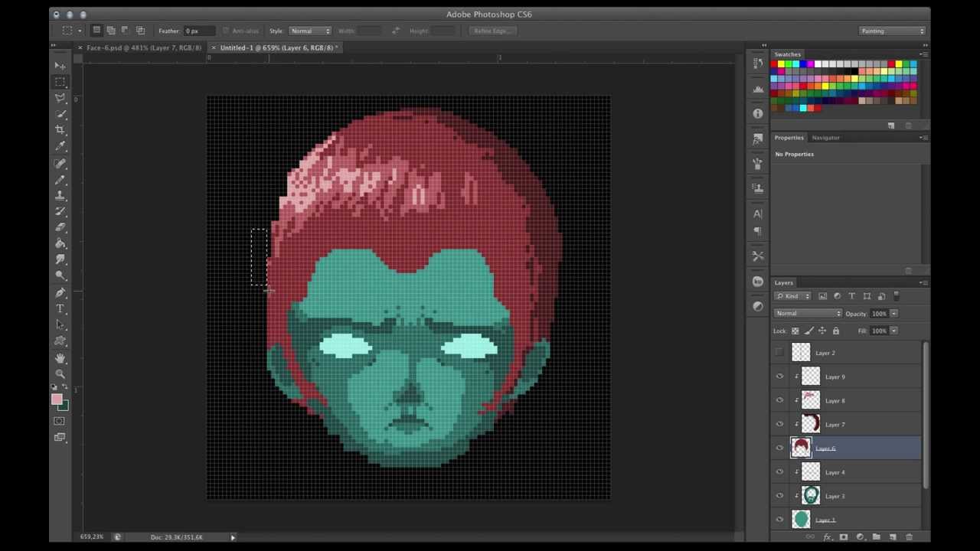Select the Move tool
Viewport: 980px width, 551px height.
coord(60,66)
